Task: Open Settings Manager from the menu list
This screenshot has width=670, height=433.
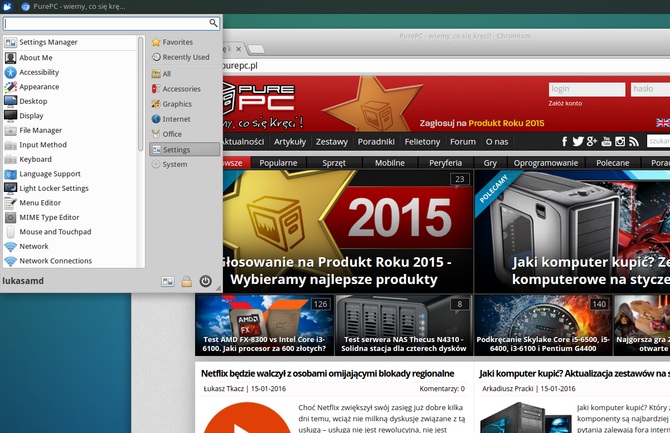Action: pos(70,42)
